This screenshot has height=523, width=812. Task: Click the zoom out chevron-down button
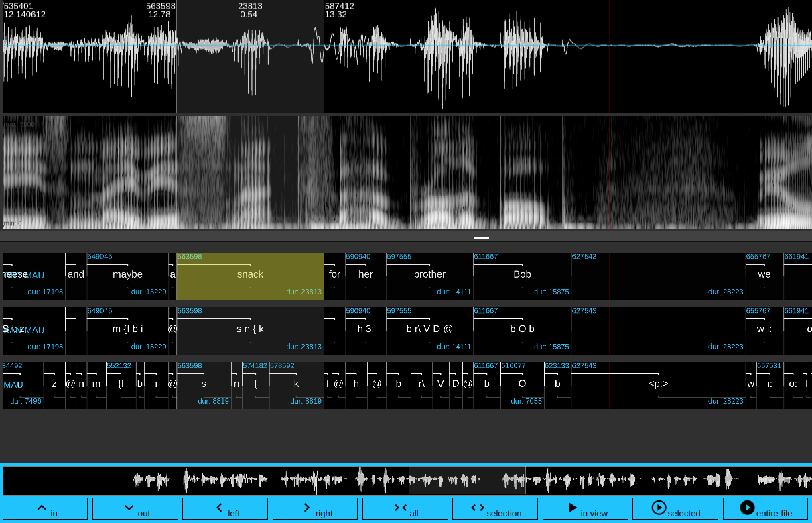[x=135, y=508]
